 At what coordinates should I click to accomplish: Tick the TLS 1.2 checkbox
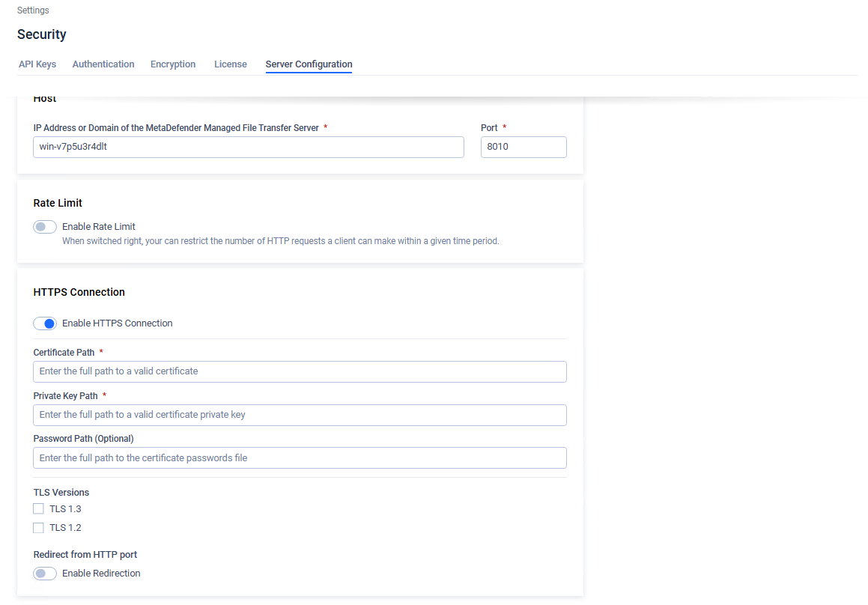click(39, 528)
